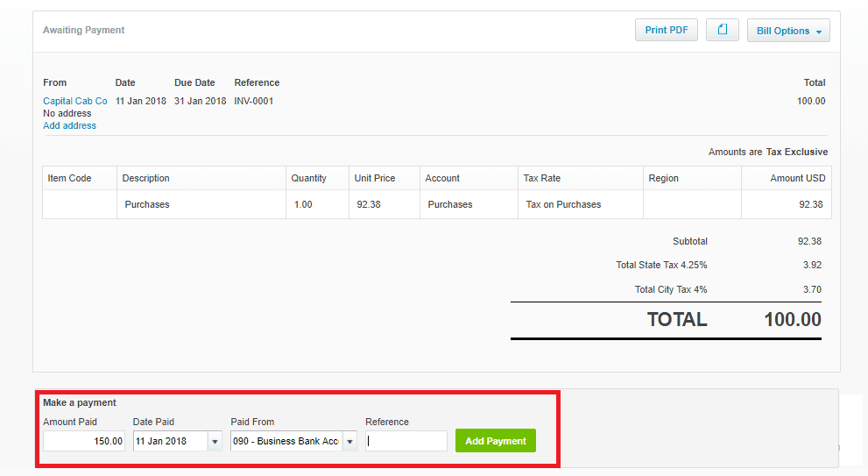Expand the Paid From account dropdown arrow

tap(349, 442)
